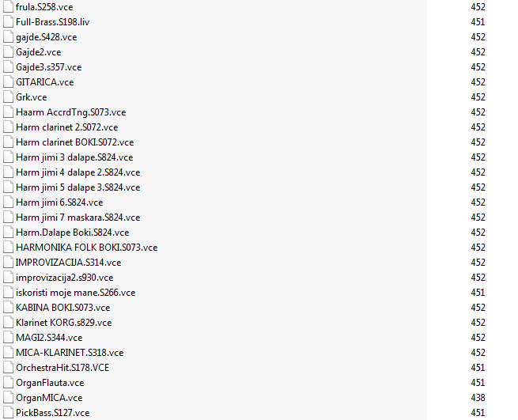This screenshot has width=518, height=420.
Task: Click the 438 size value of OrganMICA.vce
Action: click(478, 398)
